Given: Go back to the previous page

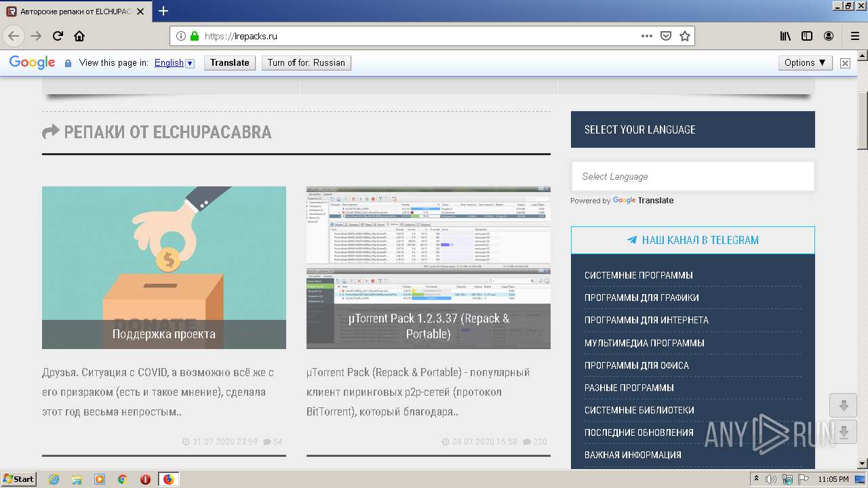Looking at the screenshot, I should click(14, 36).
